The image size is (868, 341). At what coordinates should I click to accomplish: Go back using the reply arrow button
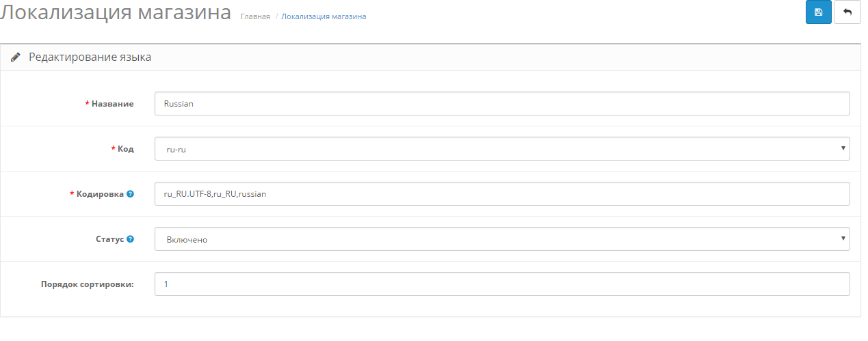click(847, 12)
